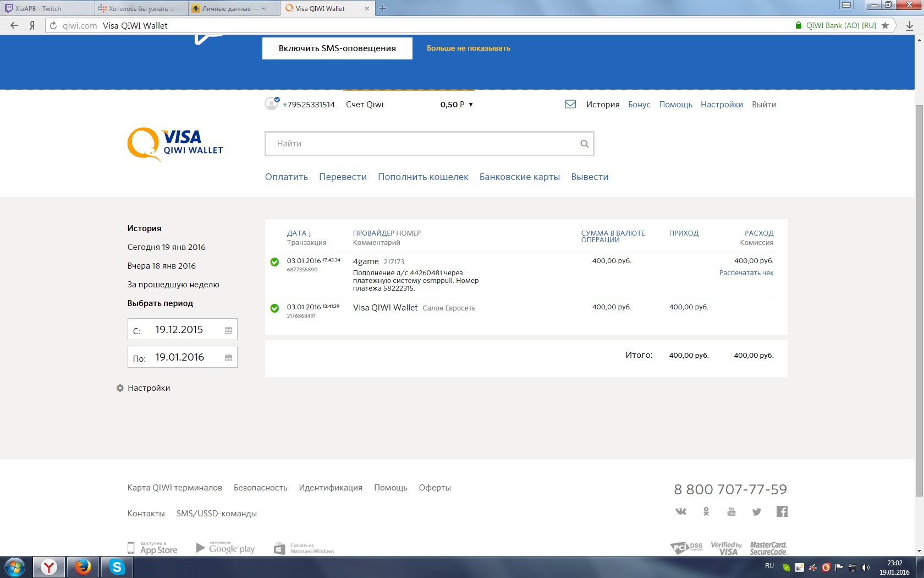Bookmark page with the star icon

(885, 25)
